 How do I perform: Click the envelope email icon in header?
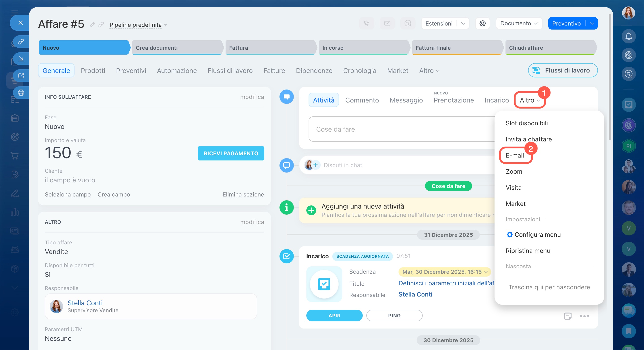click(x=387, y=23)
